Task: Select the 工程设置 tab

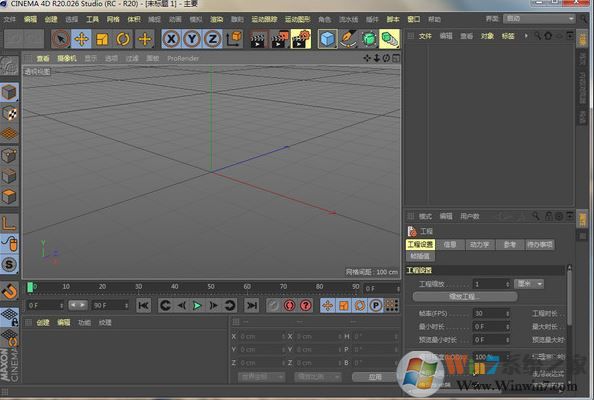Action: point(420,244)
